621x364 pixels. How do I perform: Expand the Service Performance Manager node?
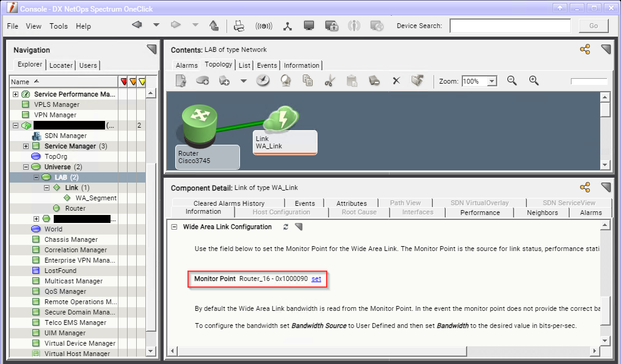(15, 94)
